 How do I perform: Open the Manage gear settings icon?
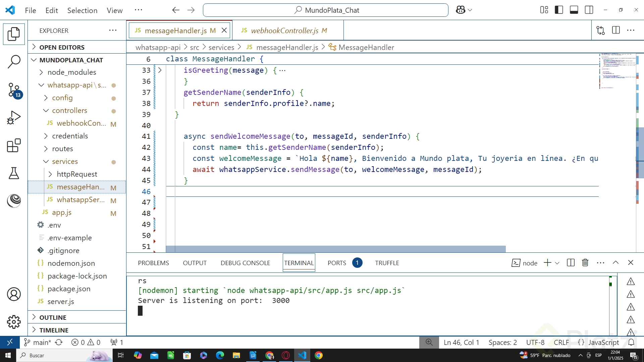[14, 322]
